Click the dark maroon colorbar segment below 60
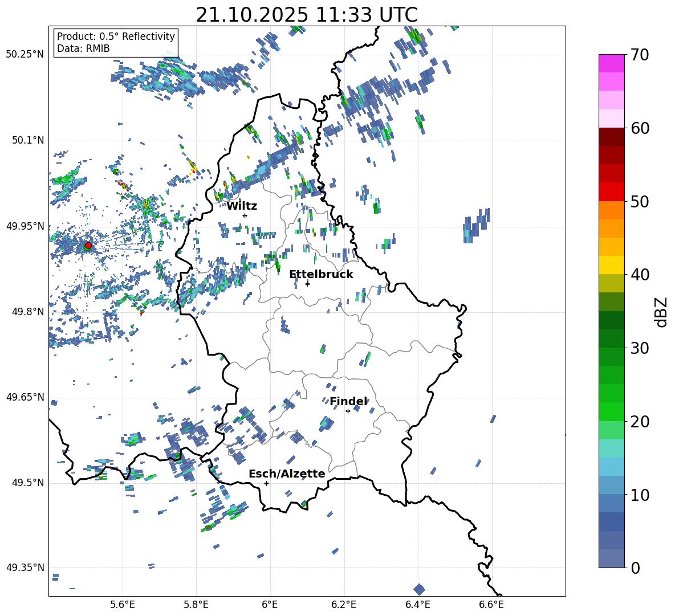675x616 pixels. 611,137
